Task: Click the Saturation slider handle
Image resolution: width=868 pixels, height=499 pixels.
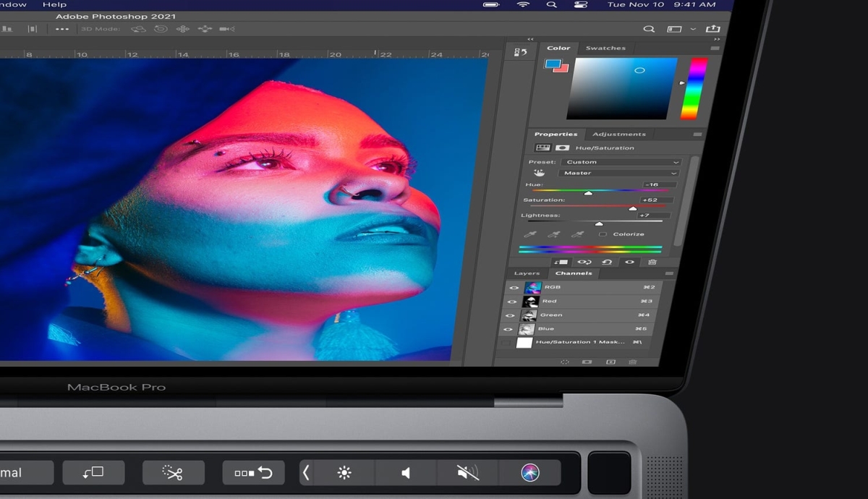Action: pyautogui.click(x=633, y=208)
